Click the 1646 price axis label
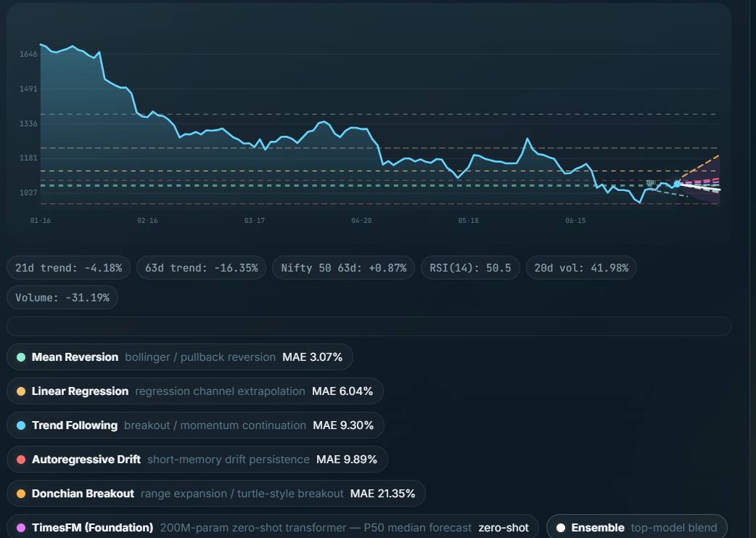This screenshot has height=538, width=756. [28, 54]
